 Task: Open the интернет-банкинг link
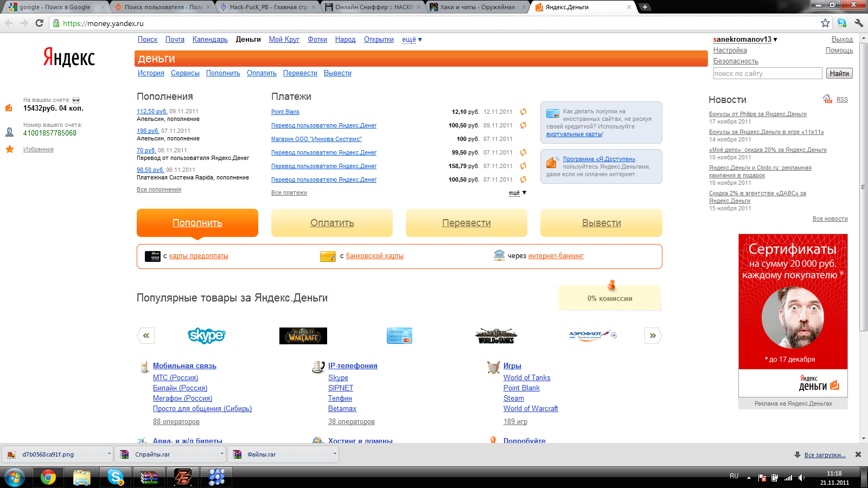click(x=556, y=256)
